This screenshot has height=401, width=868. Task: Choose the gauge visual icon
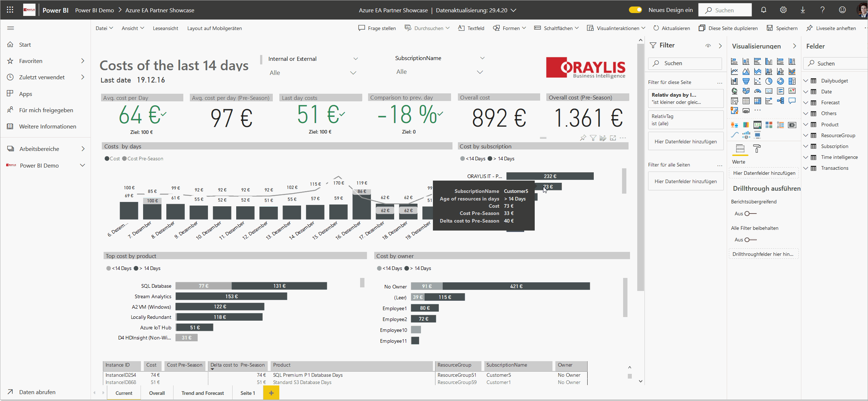[x=758, y=91]
